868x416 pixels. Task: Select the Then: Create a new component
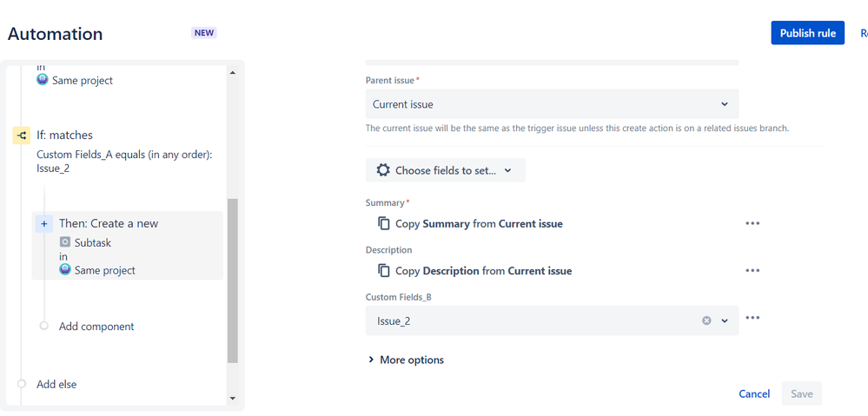tap(109, 223)
